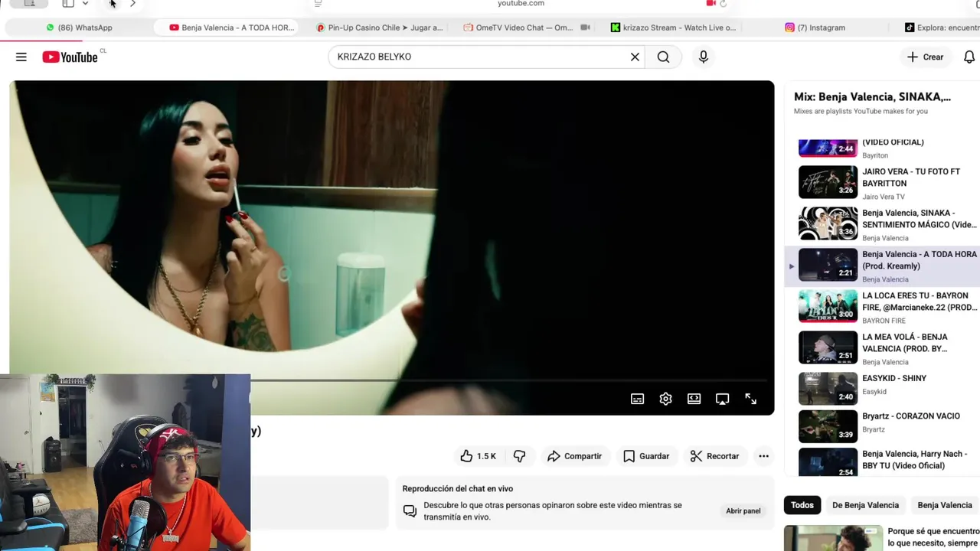This screenshot has width=980, height=551.
Task: Click the Jairo Vera TV channel name
Action: [x=884, y=197]
